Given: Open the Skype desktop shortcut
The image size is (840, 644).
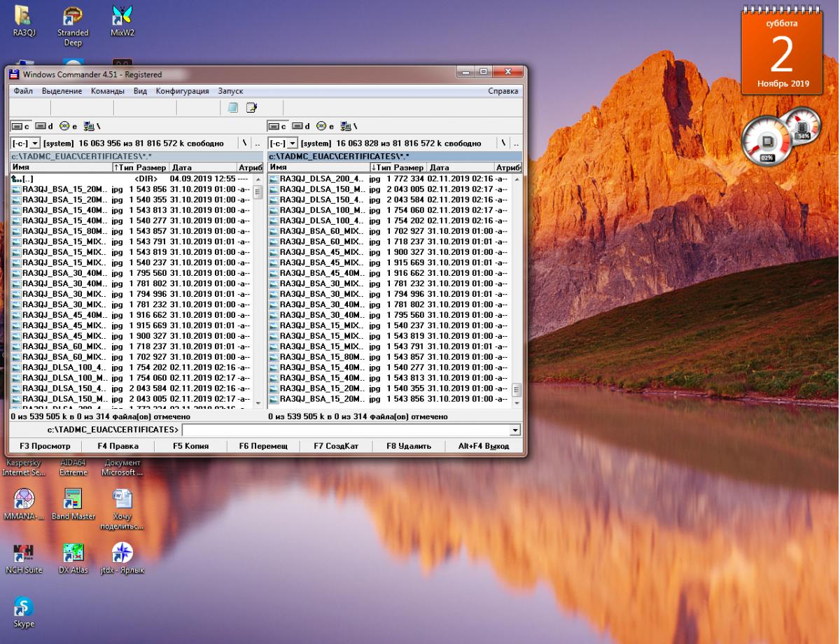Looking at the screenshot, I should click(x=24, y=607).
